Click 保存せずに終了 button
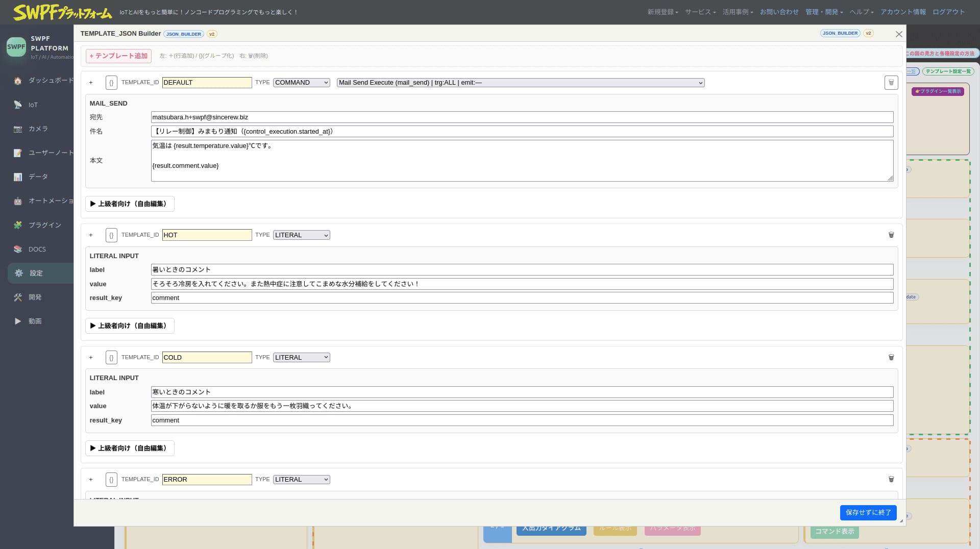 point(868,513)
